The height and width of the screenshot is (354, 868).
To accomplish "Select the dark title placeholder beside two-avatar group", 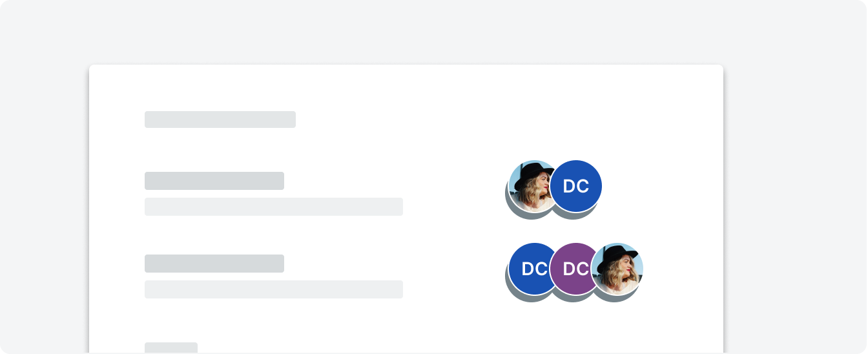I will (x=214, y=181).
